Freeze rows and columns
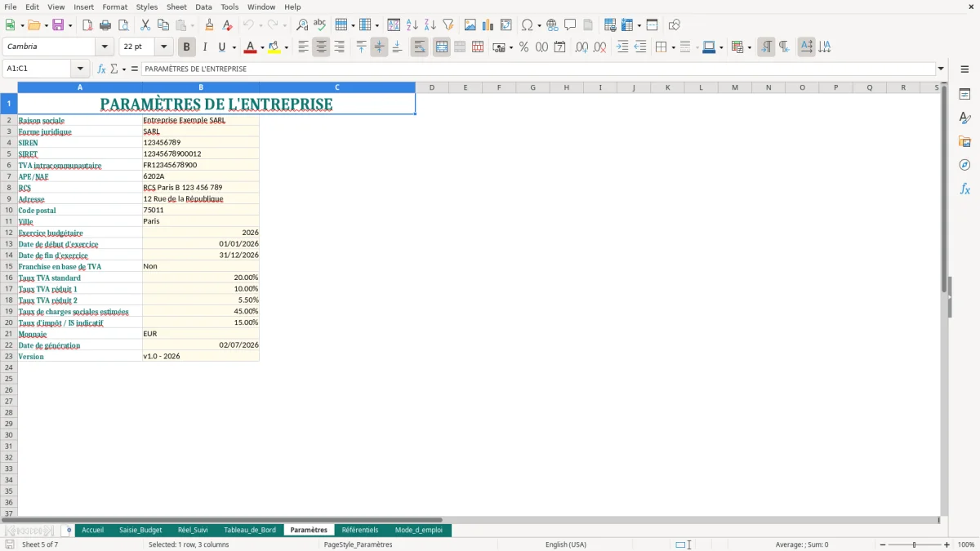The height and width of the screenshot is (551, 980). click(x=627, y=25)
